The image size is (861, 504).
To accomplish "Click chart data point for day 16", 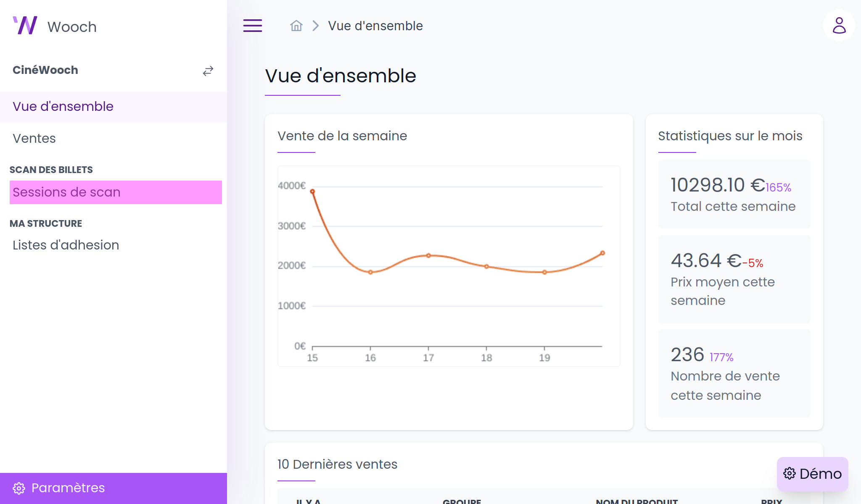I will tap(370, 272).
